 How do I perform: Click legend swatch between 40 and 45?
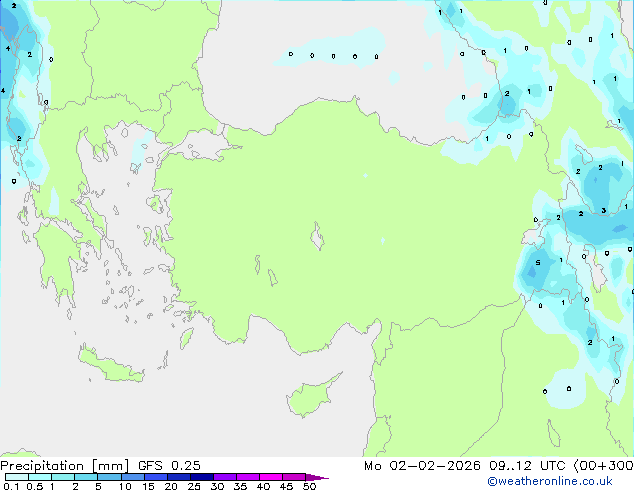(x=271, y=477)
